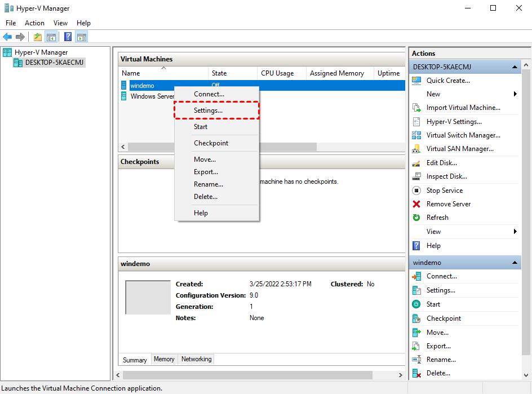This screenshot has width=532, height=394.
Task: Click the red Remove Server icon
Action: click(x=416, y=204)
